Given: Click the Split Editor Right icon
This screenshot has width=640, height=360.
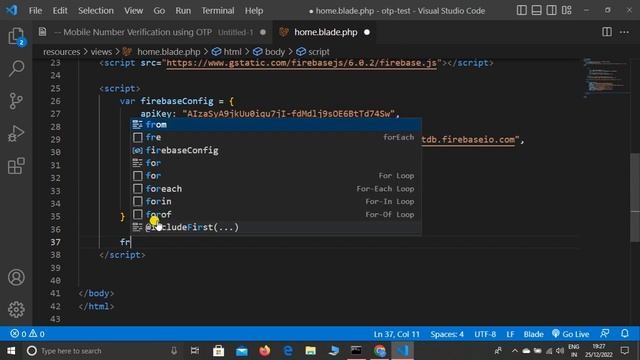Looking at the screenshot, I should coord(607,32).
